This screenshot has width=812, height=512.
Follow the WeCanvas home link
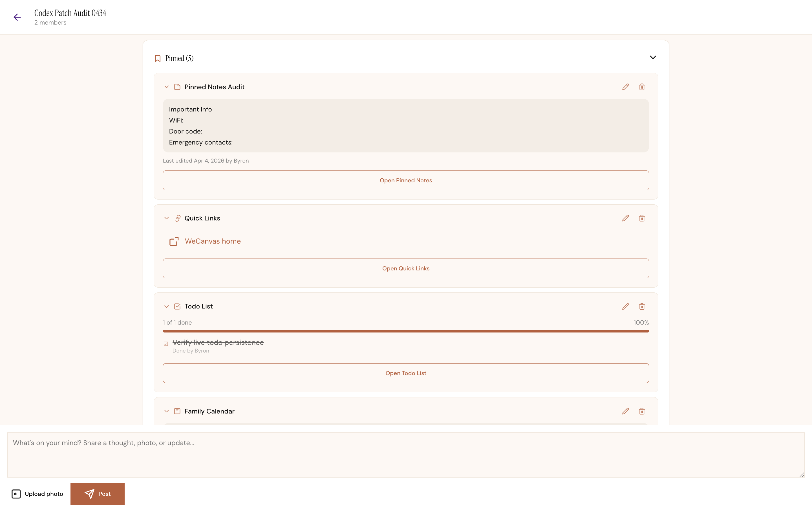pyautogui.click(x=213, y=241)
